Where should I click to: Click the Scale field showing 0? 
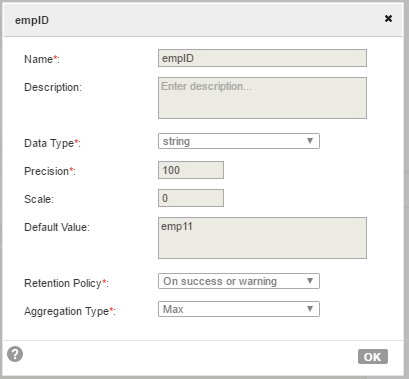coord(191,198)
